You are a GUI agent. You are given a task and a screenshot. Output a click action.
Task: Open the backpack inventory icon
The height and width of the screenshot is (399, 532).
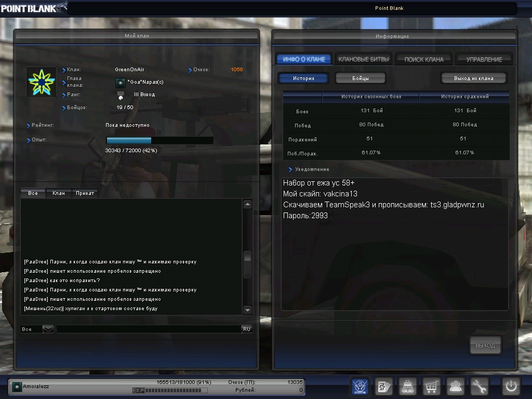(x=408, y=387)
